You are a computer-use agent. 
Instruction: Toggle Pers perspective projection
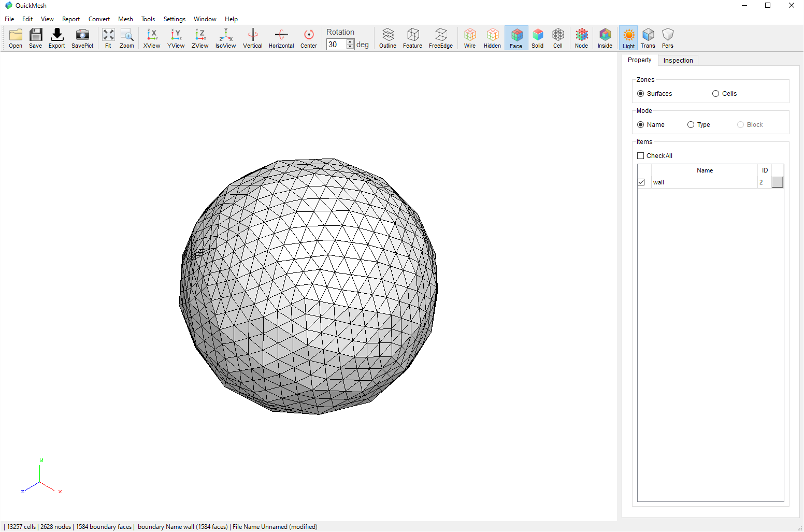coord(668,38)
